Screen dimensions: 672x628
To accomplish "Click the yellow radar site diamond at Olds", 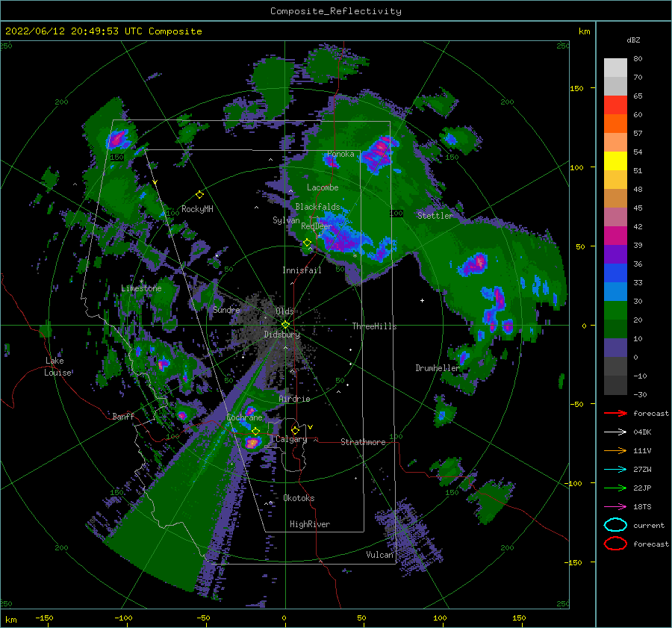I will [x=285, y=325].
